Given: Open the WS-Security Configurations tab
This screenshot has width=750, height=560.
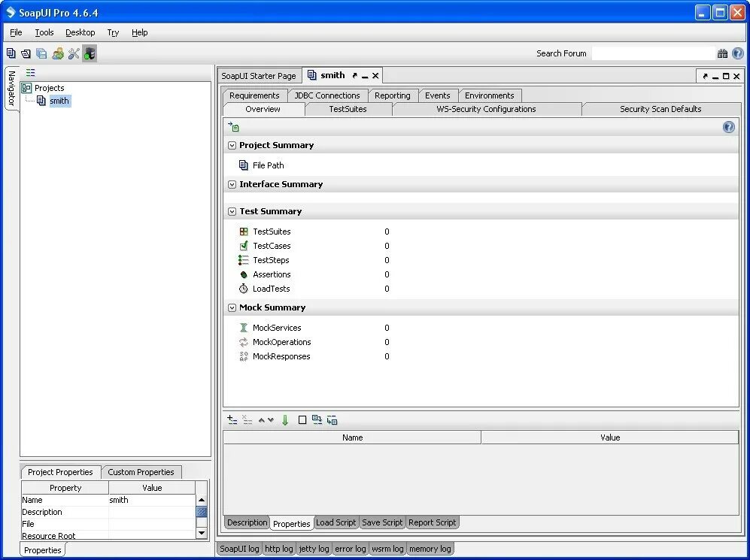Looking at the screenshot, I should tap(486, 109).
